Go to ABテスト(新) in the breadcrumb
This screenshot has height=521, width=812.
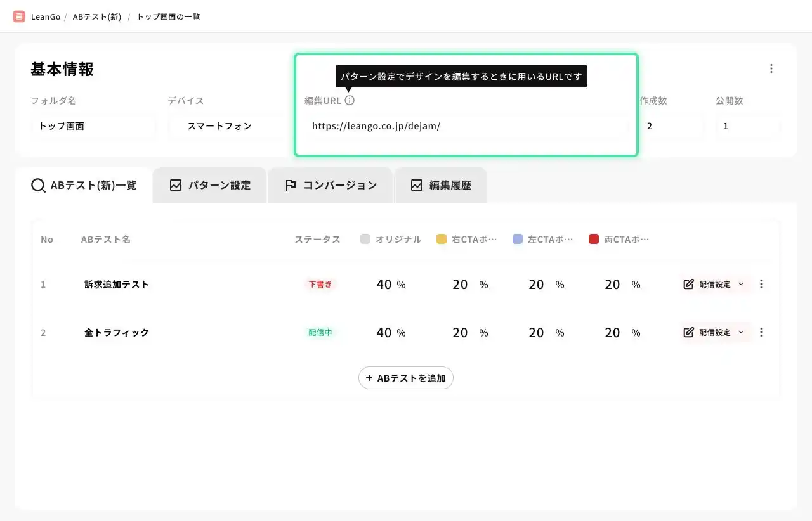pyautogui.click(x=97, y=16)
